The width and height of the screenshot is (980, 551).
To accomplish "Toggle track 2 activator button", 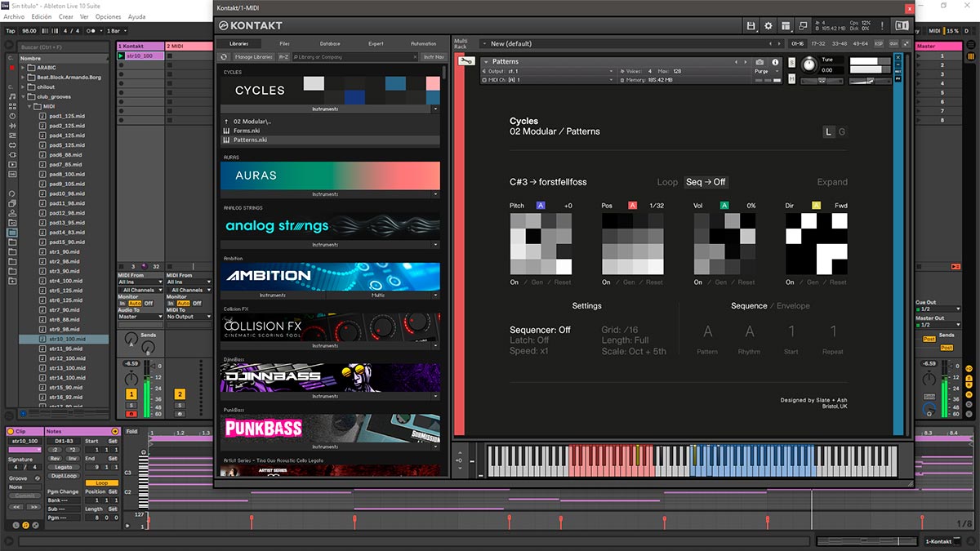I will (180, 394).
